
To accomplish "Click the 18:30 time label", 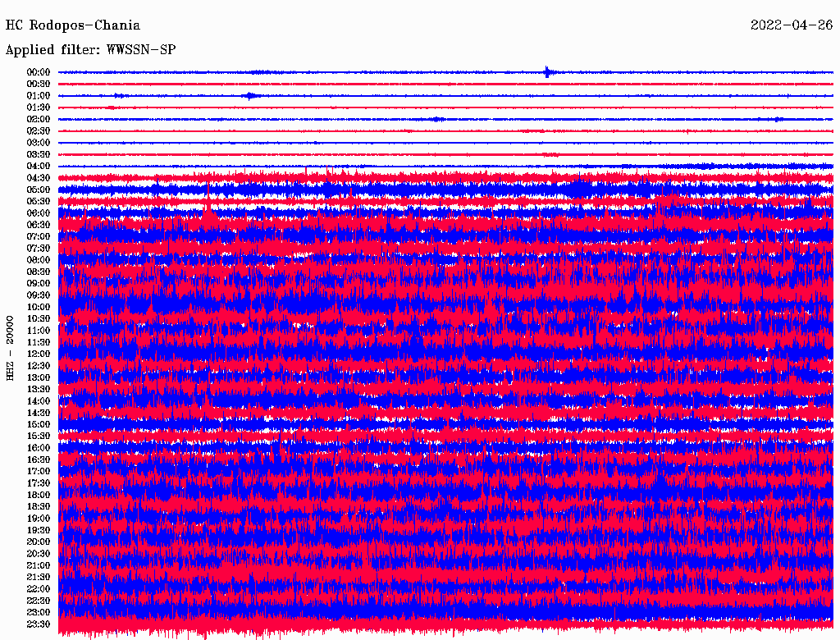I will click(x=39, y=507).
